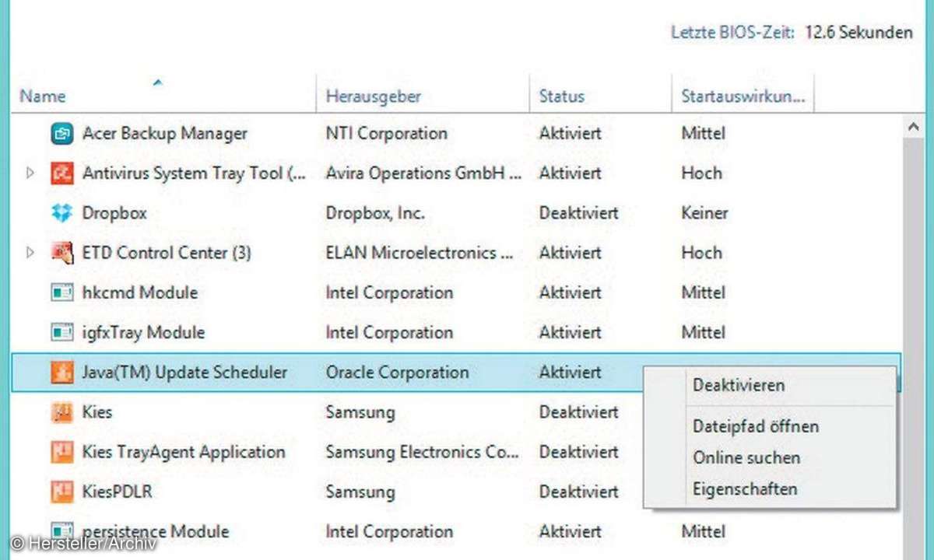Select the igfxTray Module entry name

[x=143, y=333]
